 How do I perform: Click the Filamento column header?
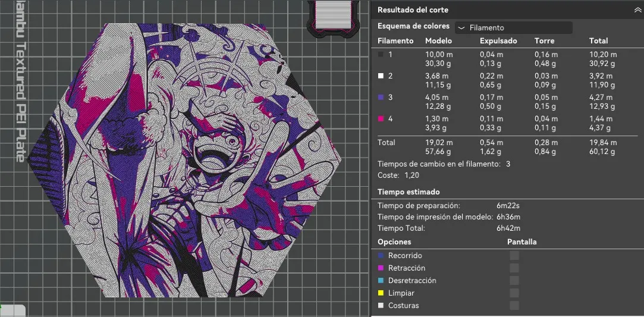tap(395, 40)
